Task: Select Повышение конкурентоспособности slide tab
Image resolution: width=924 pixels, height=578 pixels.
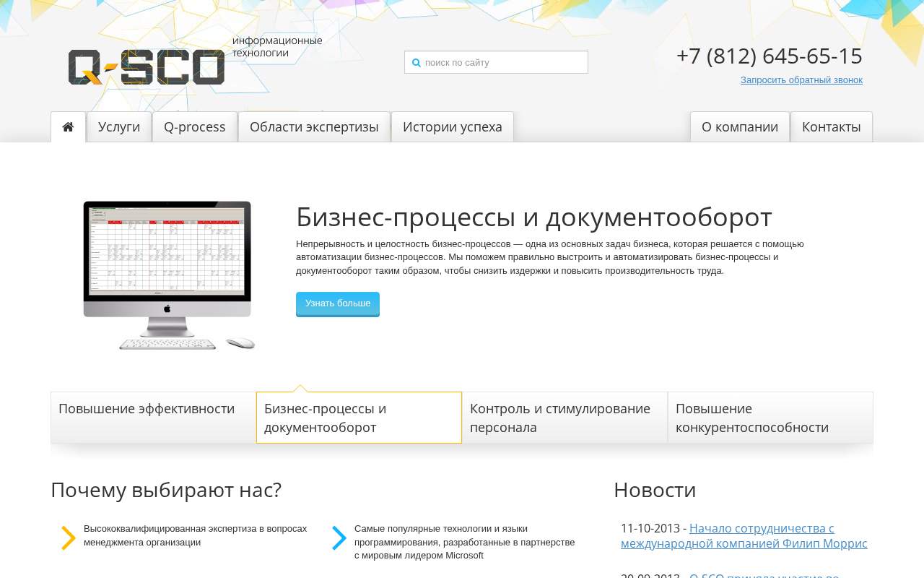Action: tap(770, 418)
